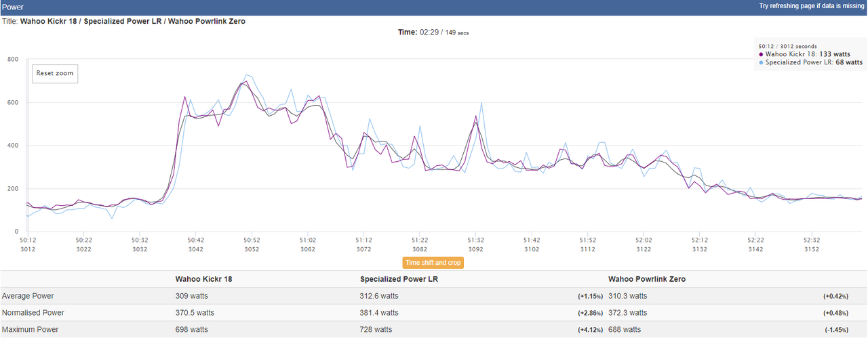
Task: Click the 52:32 x-axis time label
Action: tap(812, 240)
